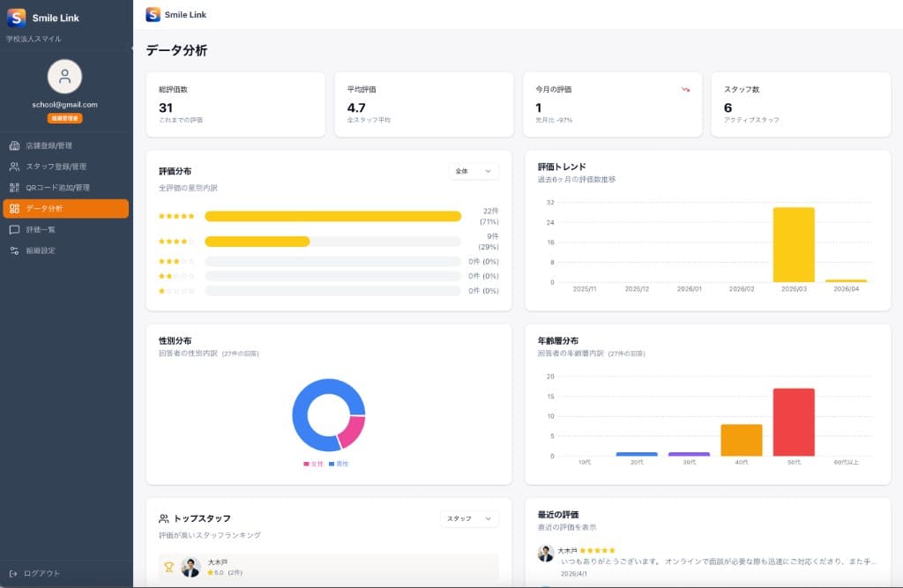Click the user avatar icon in sidebar
The image size is (903, 588).
click(x=64, y=77)
